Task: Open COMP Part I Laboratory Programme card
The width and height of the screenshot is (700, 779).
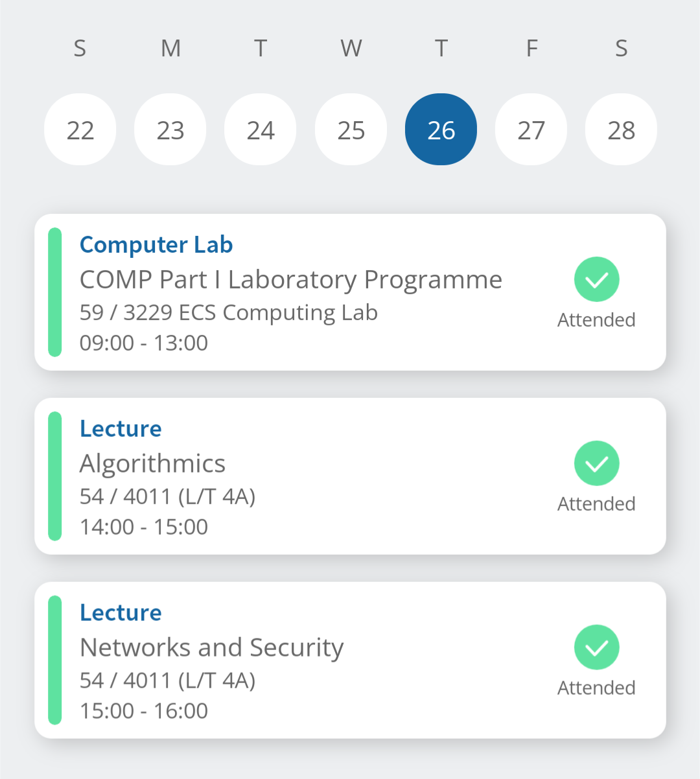Action: pos(290,280)
